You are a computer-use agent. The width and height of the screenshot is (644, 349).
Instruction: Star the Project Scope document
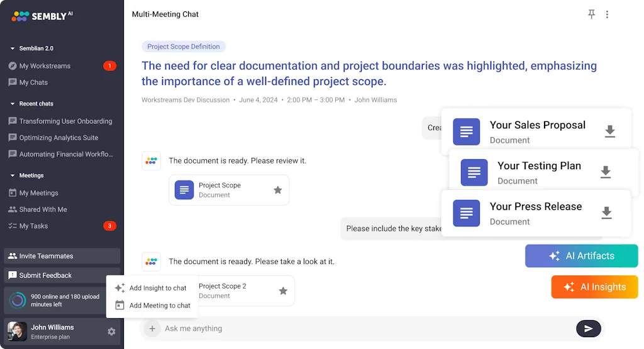tap(277, 190)
